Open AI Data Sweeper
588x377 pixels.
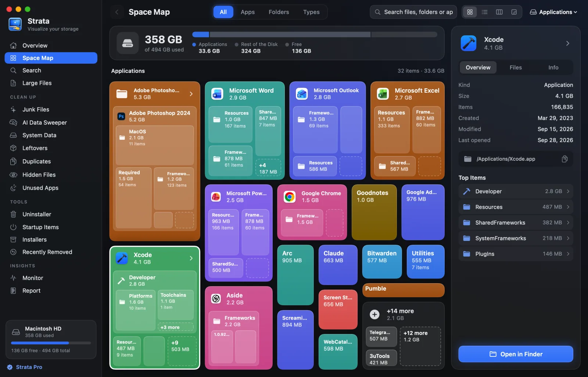point(51,122)
